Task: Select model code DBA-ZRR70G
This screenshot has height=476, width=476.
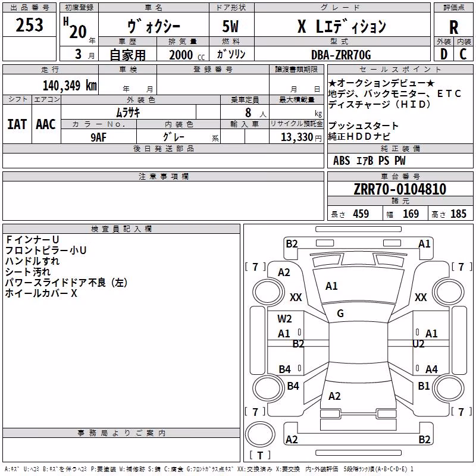Action: (341, 55)
